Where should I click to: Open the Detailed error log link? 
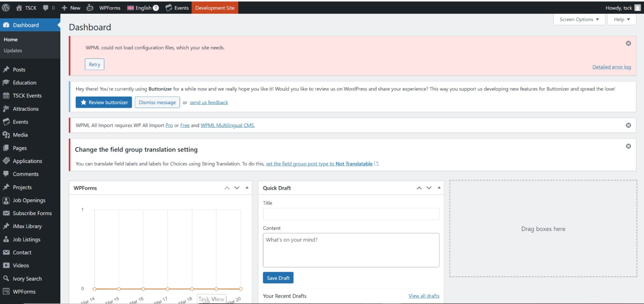612,67
